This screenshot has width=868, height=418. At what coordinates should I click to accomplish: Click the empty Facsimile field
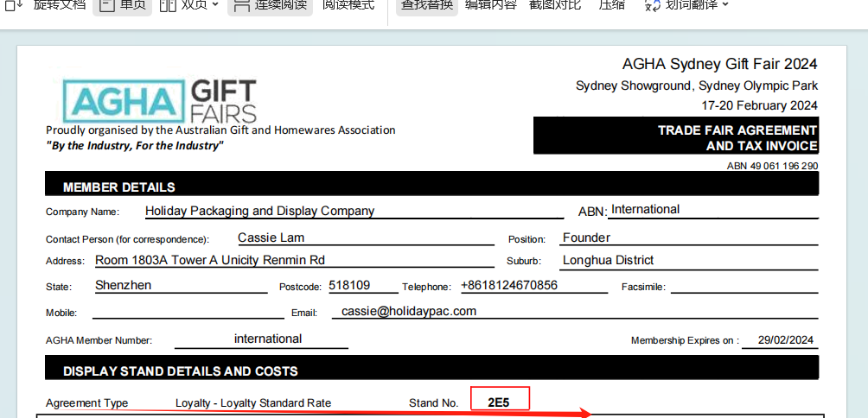[744, 287]
